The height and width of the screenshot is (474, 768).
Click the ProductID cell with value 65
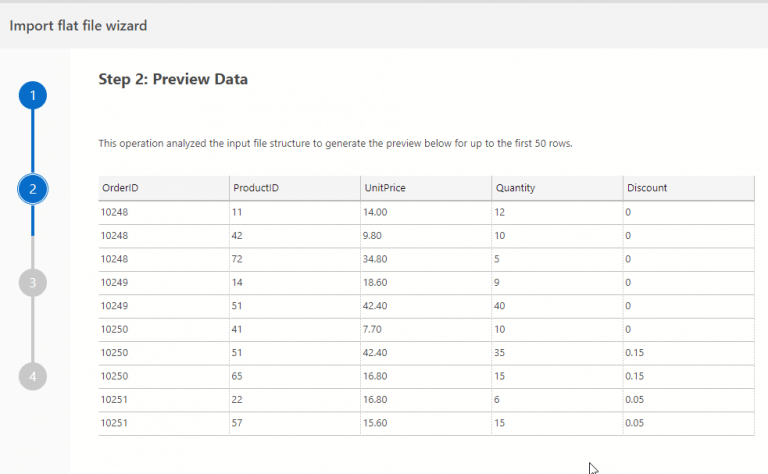pos(294,376)
